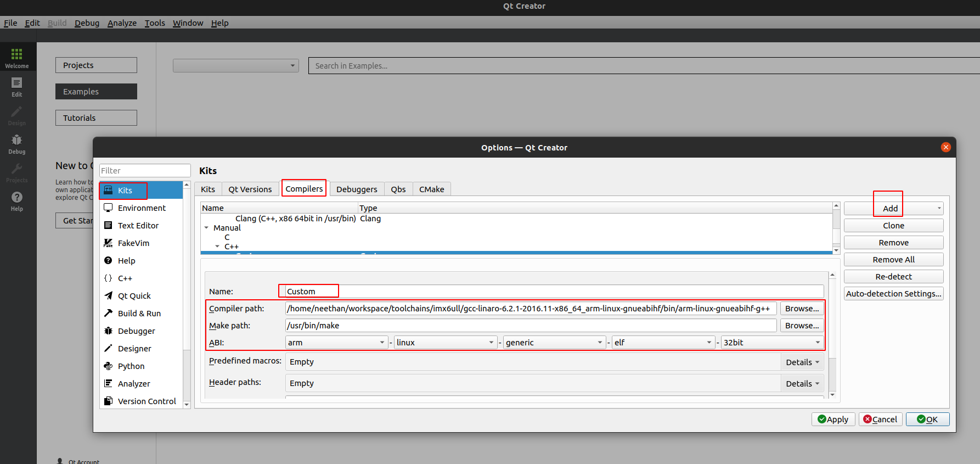Click Clone button
The height and width of the screenshot is (464, 980).
pyautogui.click(x=893, y=225)
